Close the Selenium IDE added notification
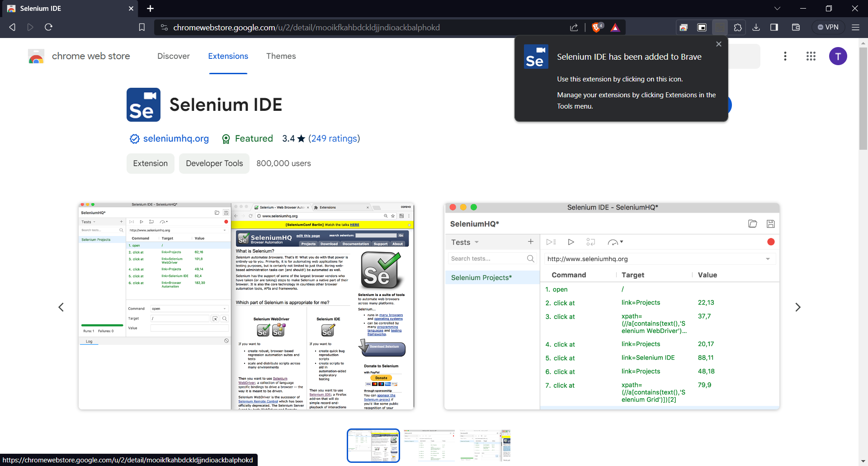Viewport: 868px width, 466px height. pos(719,44)
